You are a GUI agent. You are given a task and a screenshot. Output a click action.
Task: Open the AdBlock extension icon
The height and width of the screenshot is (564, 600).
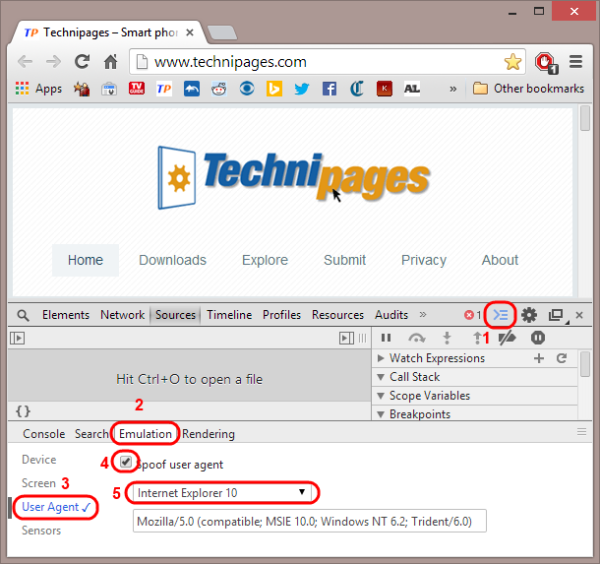(x=546, y=62)
